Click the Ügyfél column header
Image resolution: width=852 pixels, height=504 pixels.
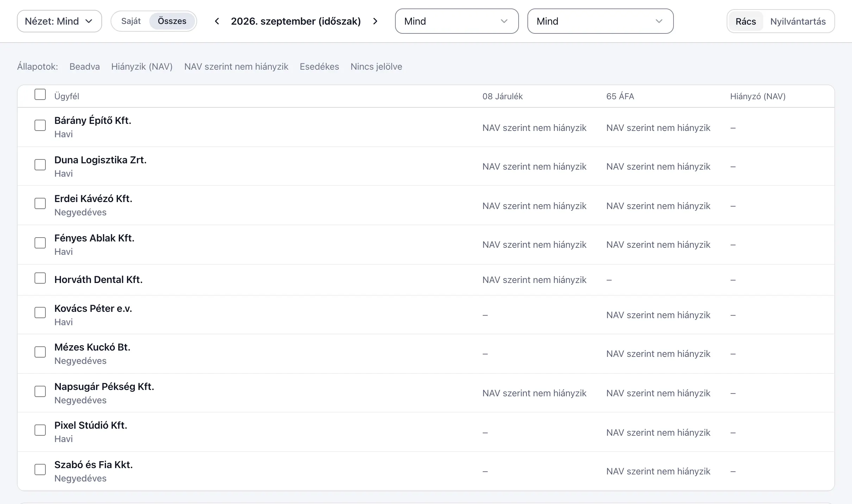click(67, 96)
